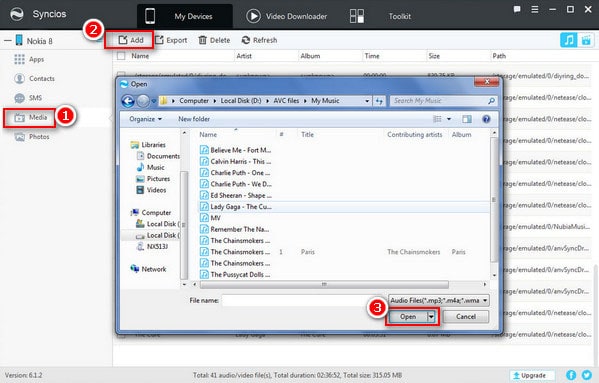Open the Syncios hamburger menu
This screenshot has width=599, height=383.
(535, 10)
